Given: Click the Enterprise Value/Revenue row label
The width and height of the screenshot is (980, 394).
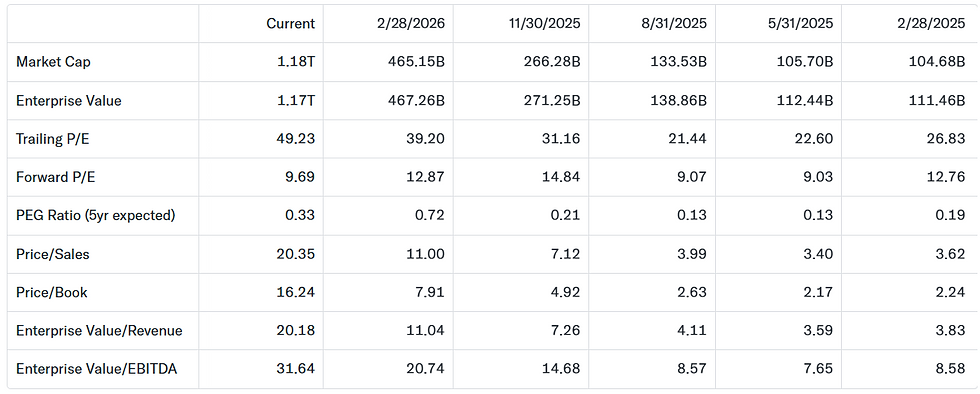Looking at the screenshot, I should click(x=99, y=331).
